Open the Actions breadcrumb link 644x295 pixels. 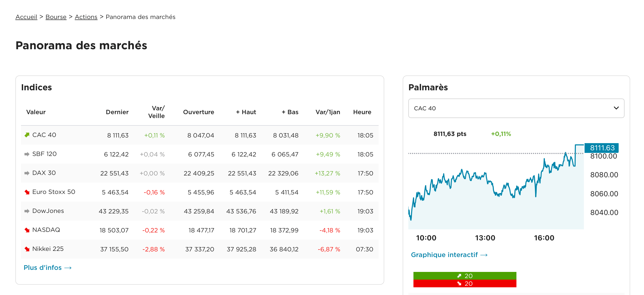[86, 17]
